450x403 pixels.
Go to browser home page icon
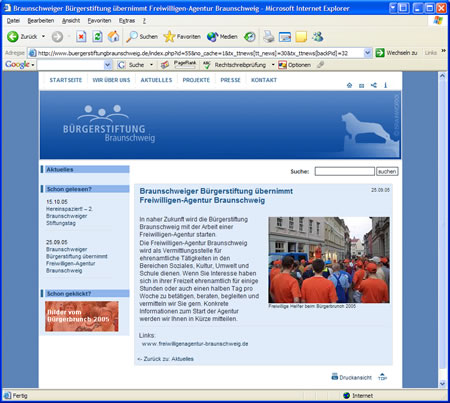pyautogui.click(x=113, y=36)
